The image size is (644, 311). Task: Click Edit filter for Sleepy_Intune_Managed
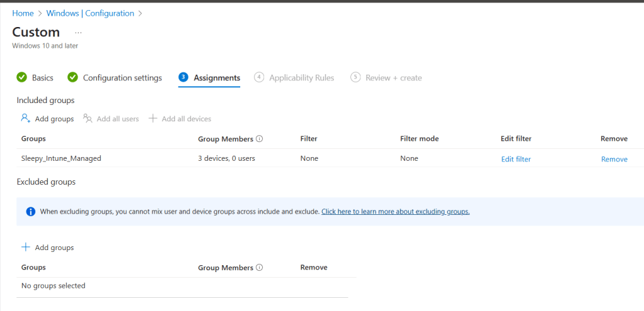[x=516, y=159]
